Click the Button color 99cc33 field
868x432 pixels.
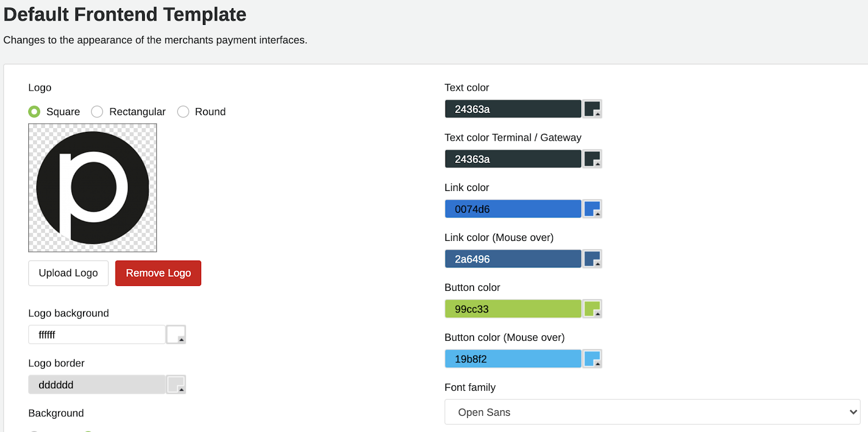click(x=513, y=309)
